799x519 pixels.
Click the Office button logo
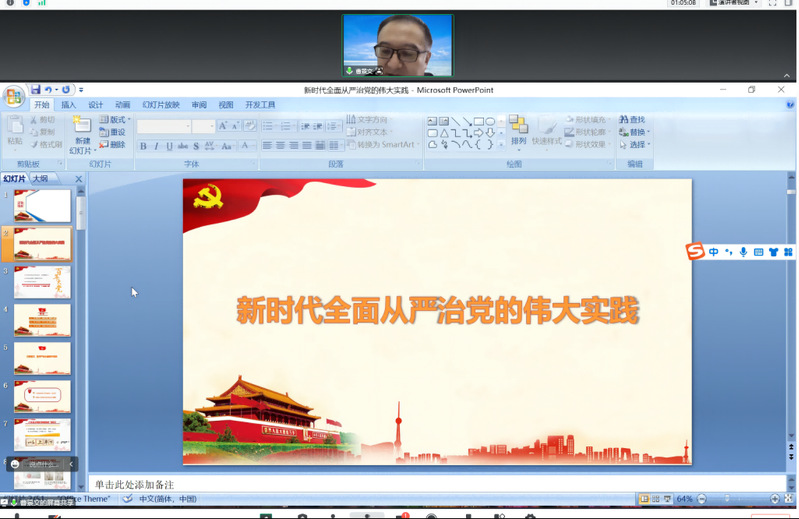coord(14,96)
